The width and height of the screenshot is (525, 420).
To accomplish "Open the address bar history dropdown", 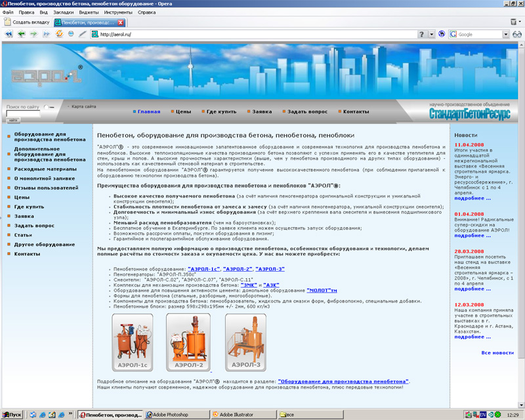I will [x=431, y=34].
